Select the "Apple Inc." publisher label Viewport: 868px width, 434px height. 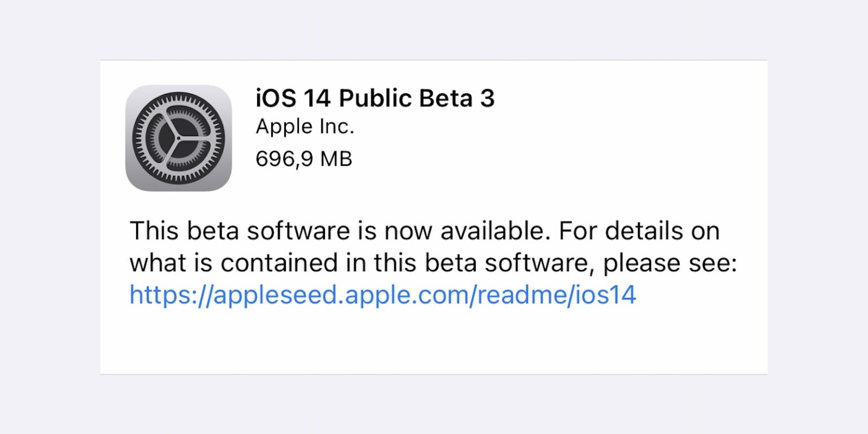(x=305, y=127)
